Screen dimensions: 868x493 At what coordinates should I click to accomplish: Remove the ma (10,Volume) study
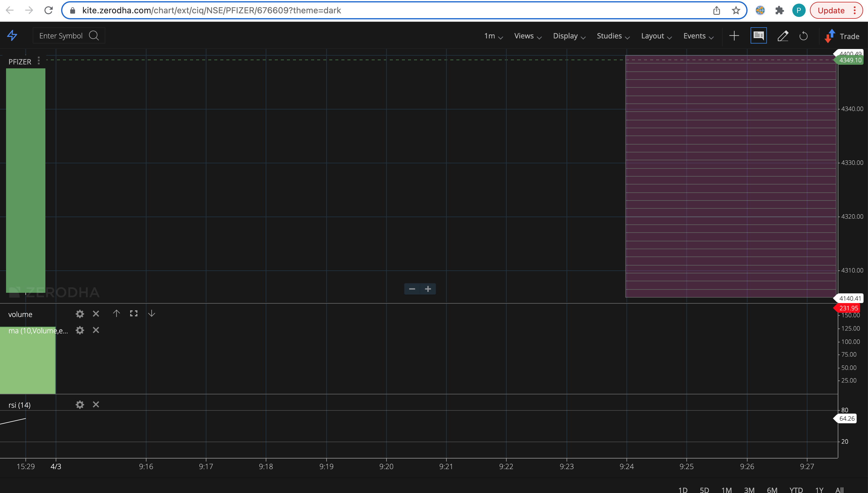coord(96,330)
